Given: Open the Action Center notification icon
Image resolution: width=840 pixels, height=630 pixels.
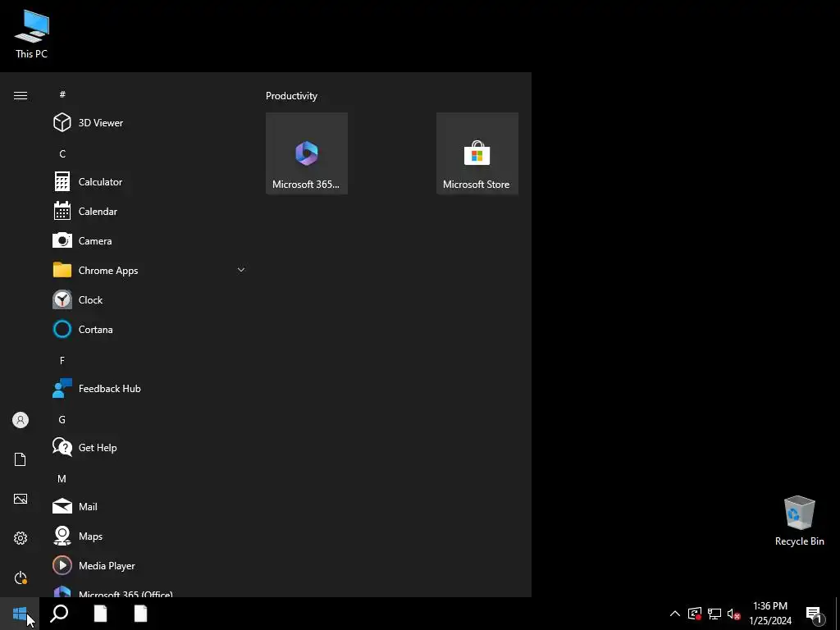Looking at the screenshot, I should 815,614.
